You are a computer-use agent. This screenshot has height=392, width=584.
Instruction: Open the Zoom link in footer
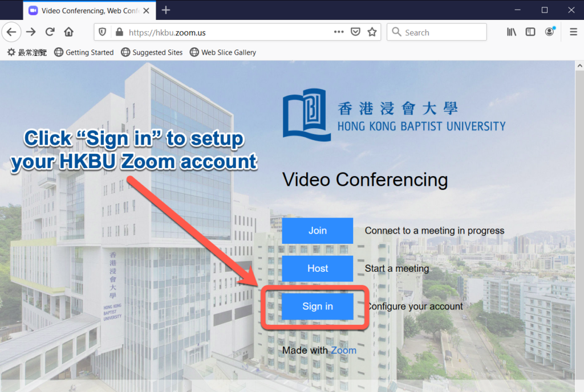click(343, 350)
